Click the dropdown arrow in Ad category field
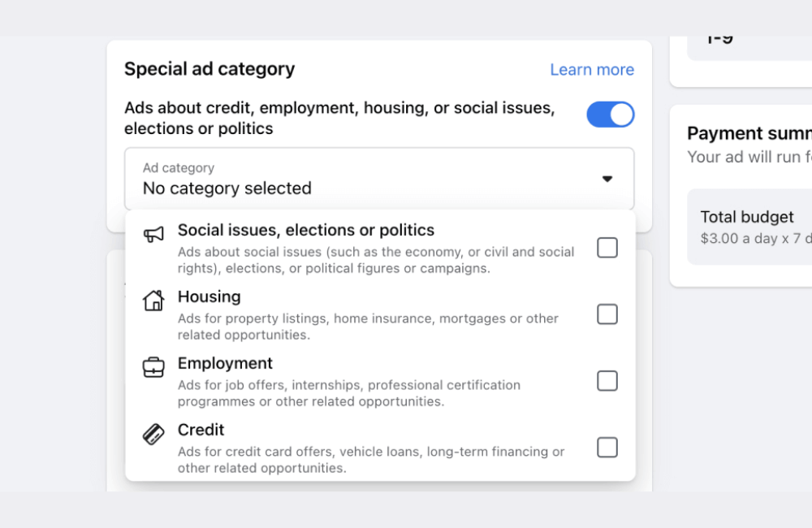Image resolution: width=812 pixels, height=528 pixels. coord(607,179)
